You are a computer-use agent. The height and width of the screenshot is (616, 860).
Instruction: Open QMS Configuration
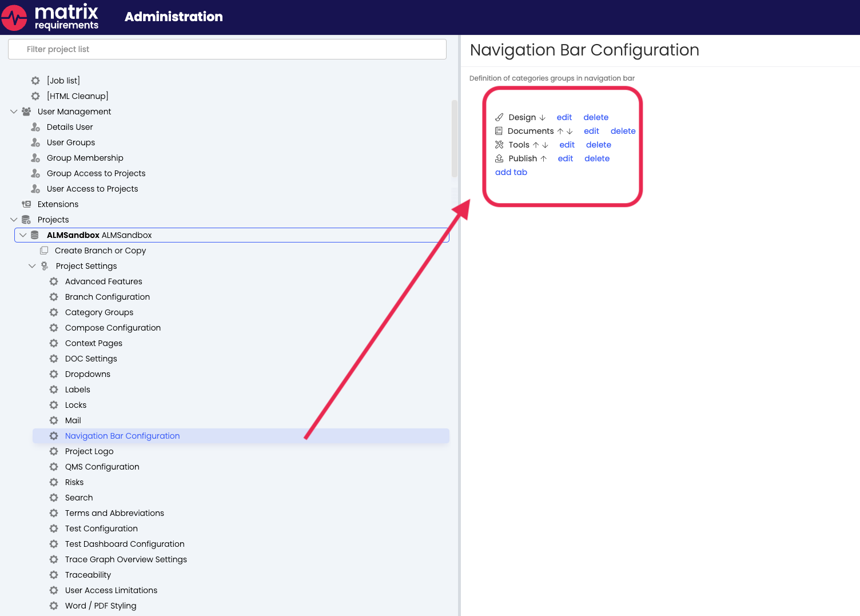coord(102,467)
